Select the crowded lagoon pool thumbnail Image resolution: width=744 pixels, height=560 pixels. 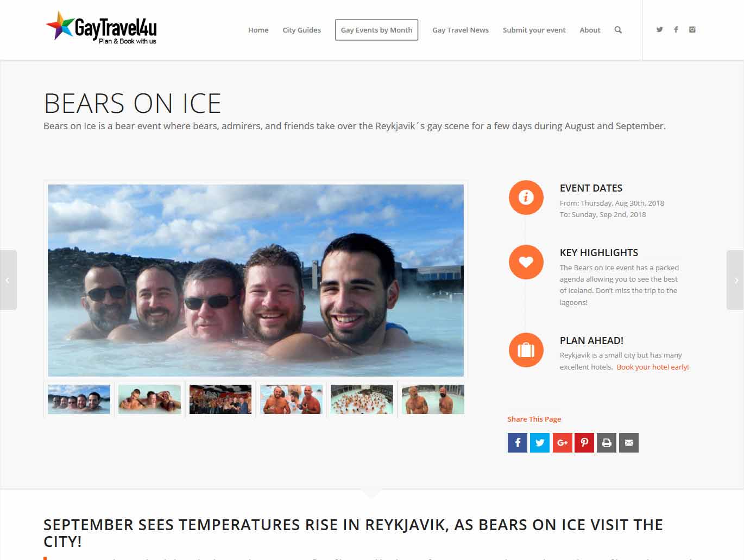[362, 399]
